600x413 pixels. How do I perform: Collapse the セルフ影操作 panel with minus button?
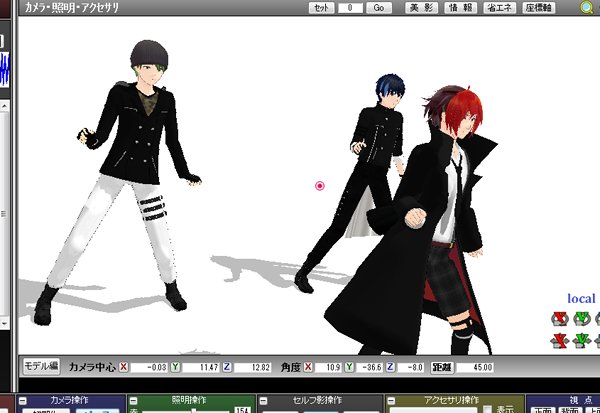pos(263,401)
